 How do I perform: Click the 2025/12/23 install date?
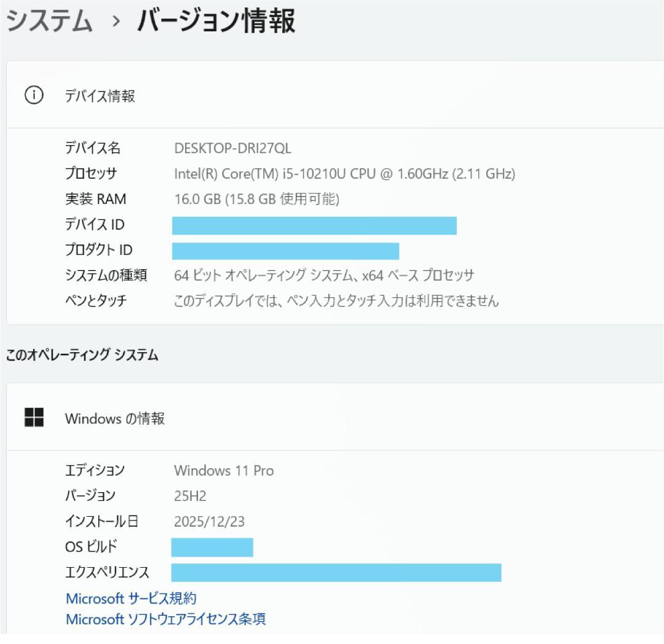[209, 521]
